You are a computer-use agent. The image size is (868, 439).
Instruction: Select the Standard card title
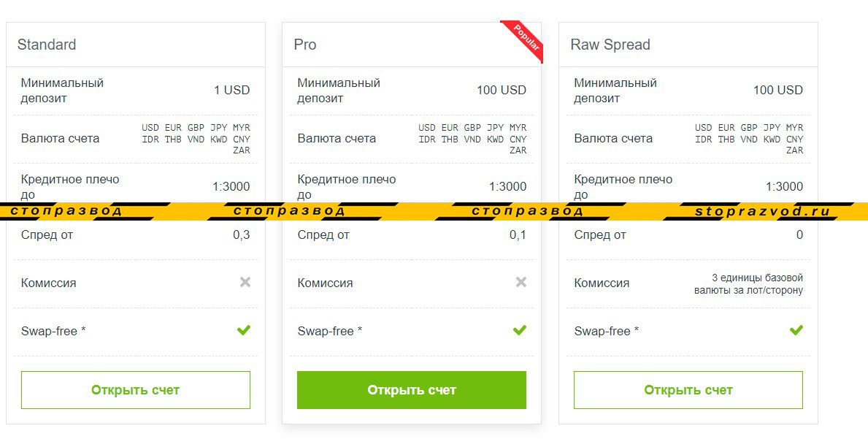click(47, 45)
